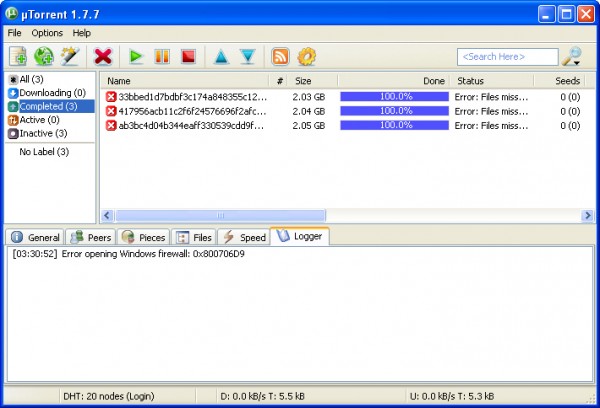This screenshot has width=600, height=408.
Task: Sort by Size column header
Action: (313, 81)
